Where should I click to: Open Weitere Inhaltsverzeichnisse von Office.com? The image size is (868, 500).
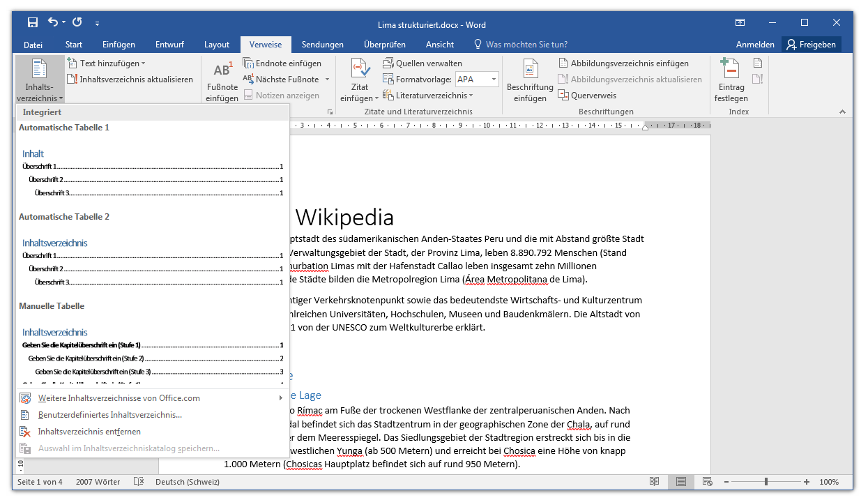(153, 398)
